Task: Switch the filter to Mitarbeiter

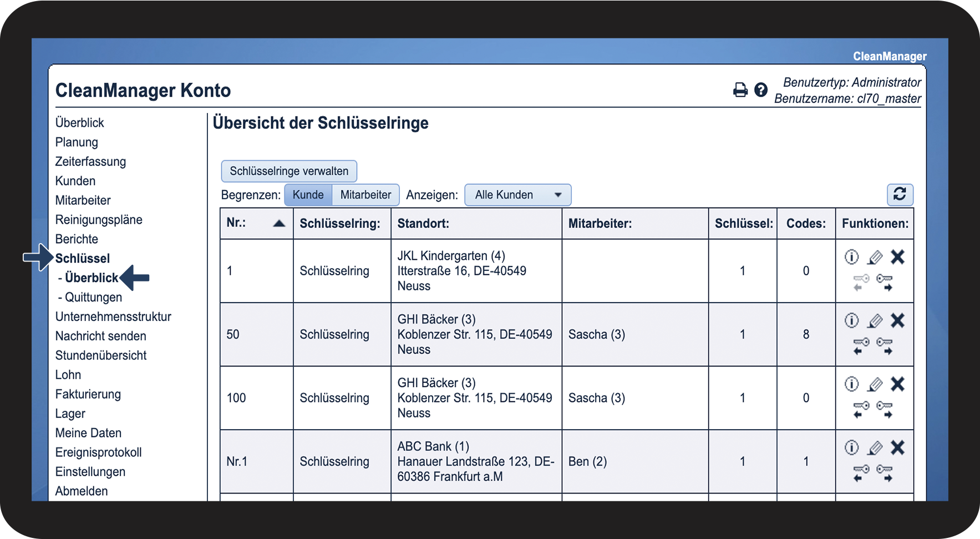Action: (365, 195)
